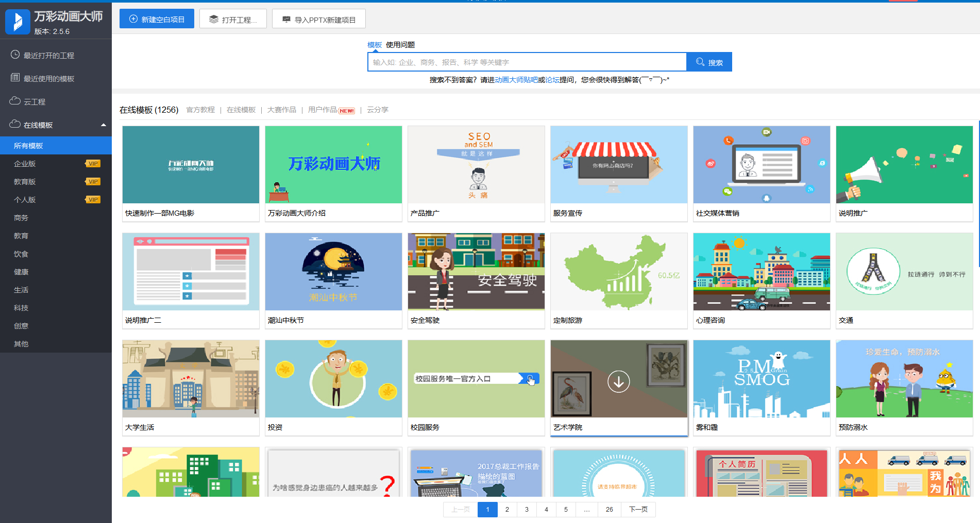Open the 云分享 tab
The width and height of the screenshot is (980, 523).
(x=378, y=110)
